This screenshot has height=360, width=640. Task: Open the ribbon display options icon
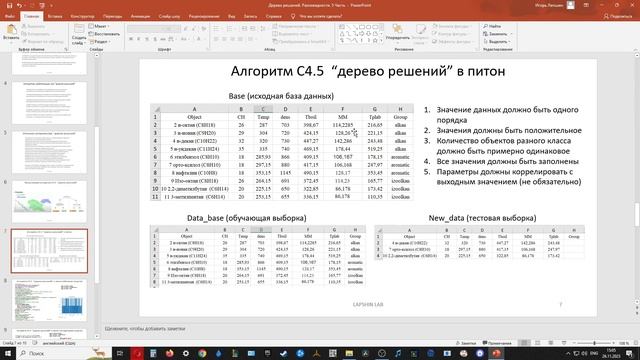tap(586, 5)
